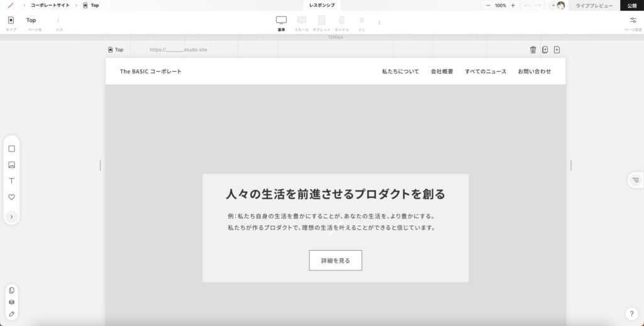
Task: Open the STUDIO logo menu
Action: [11, 5]
